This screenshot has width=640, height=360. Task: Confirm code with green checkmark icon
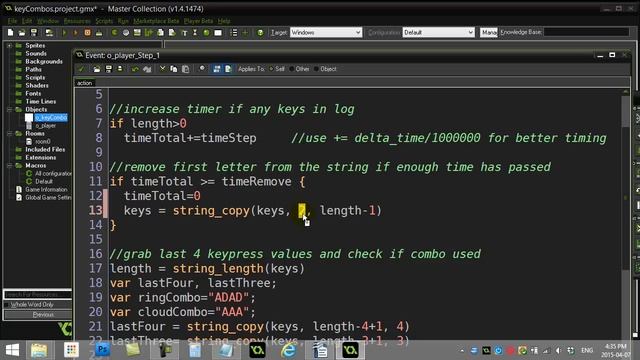click(x=81, y=69)
